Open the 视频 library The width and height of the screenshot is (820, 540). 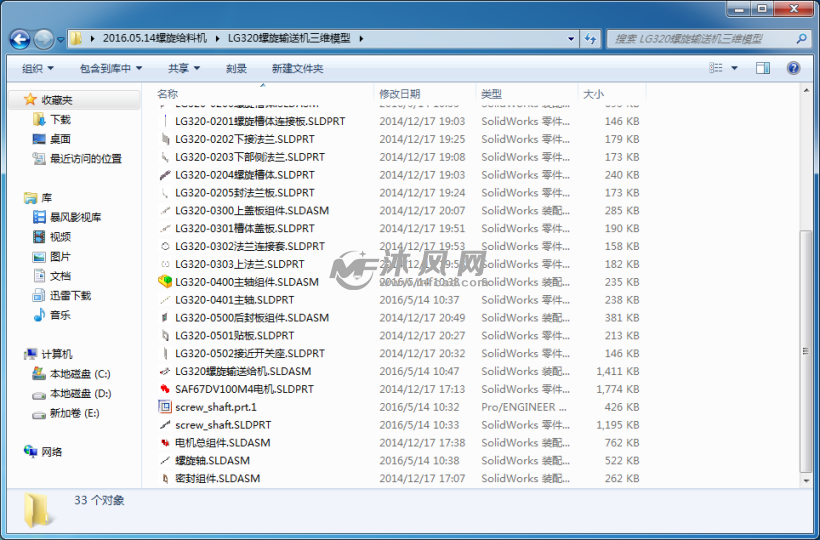(60, 237)
